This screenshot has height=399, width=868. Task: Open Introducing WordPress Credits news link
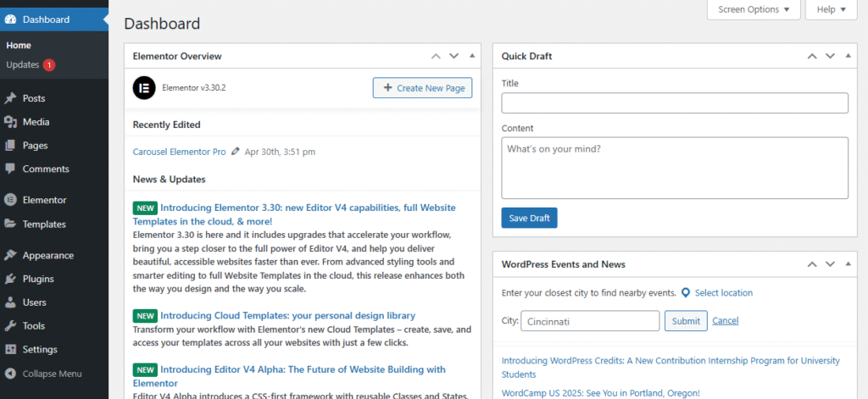coord(670,368)
